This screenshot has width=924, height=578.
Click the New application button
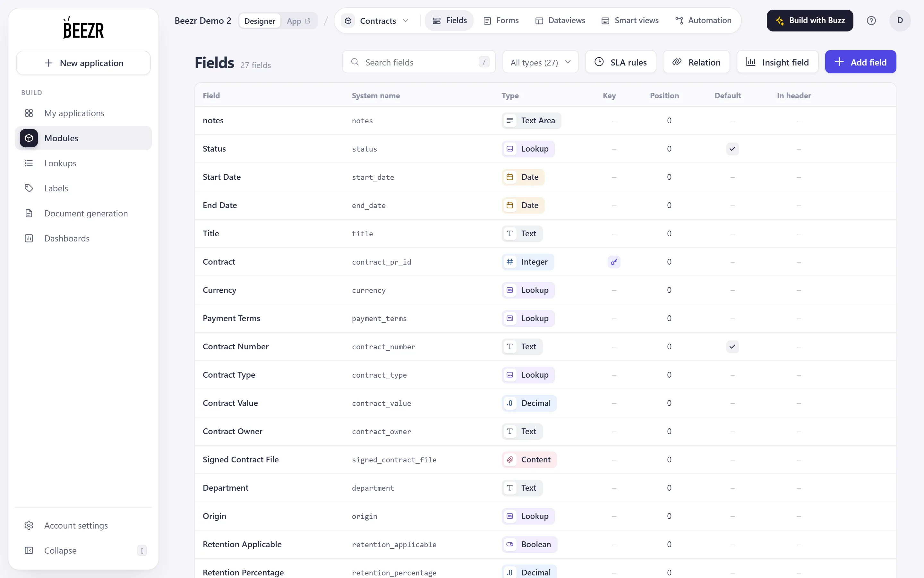point(83,63)
